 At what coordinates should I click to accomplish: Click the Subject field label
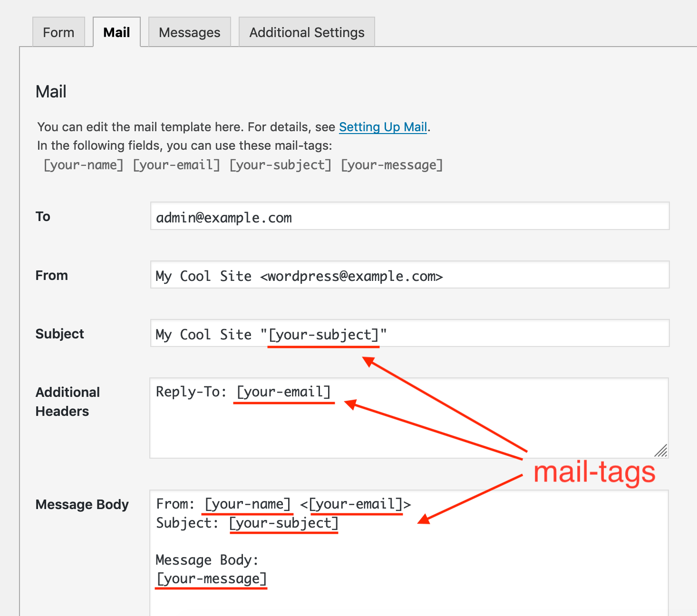coord(59,334)
